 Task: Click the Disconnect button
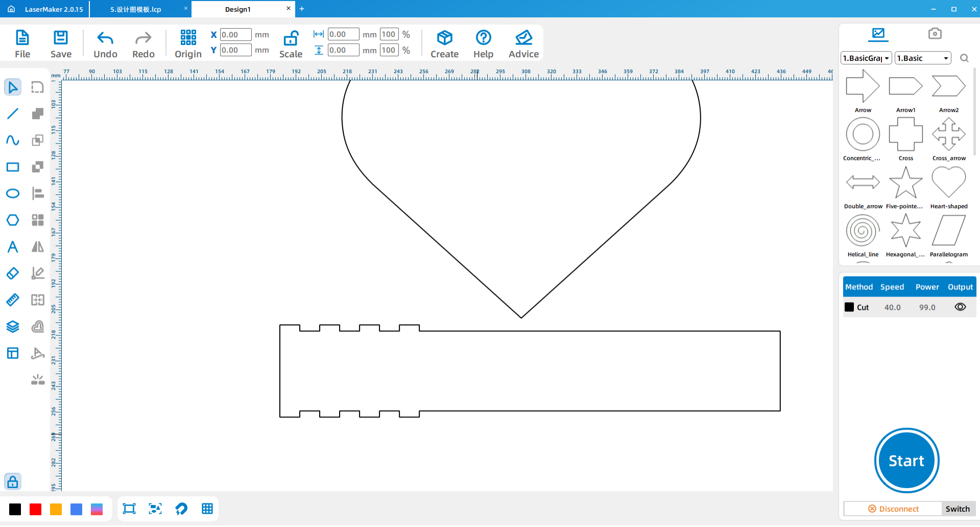pyautogui.click(x=893, y=509)
